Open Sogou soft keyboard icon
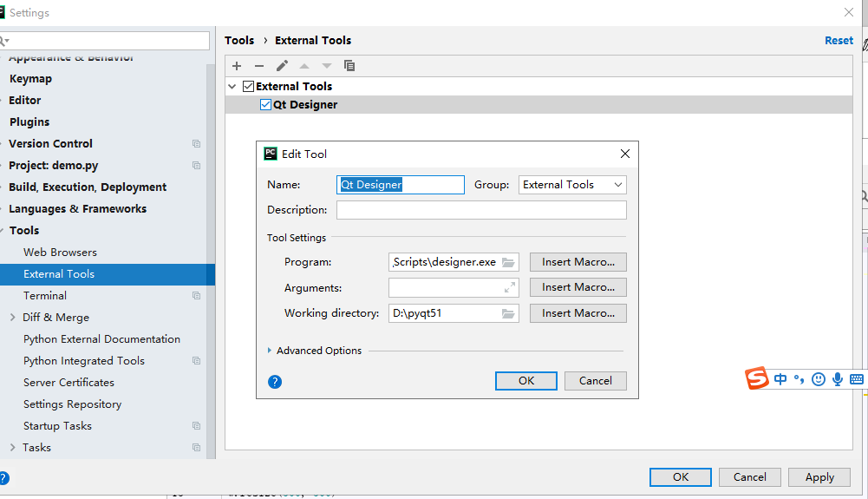Image resolution: width=868 pixels, height=499 pixels. [857, 379]
